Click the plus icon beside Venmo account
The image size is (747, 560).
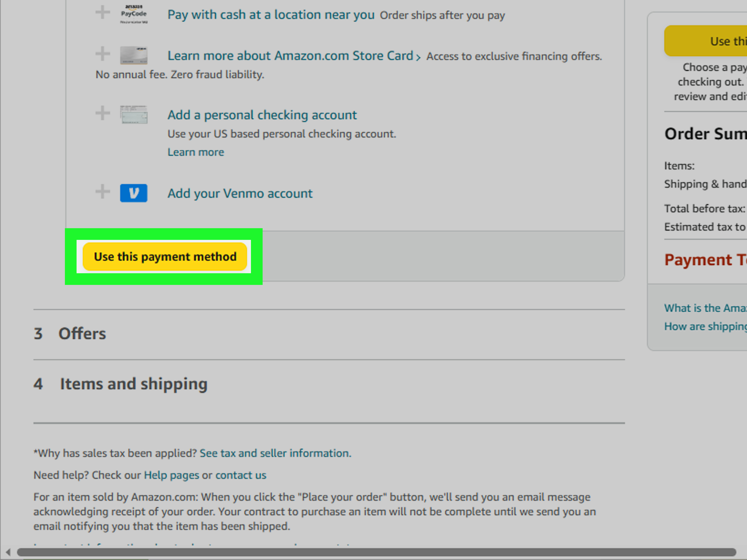click(x=103, y=192)
